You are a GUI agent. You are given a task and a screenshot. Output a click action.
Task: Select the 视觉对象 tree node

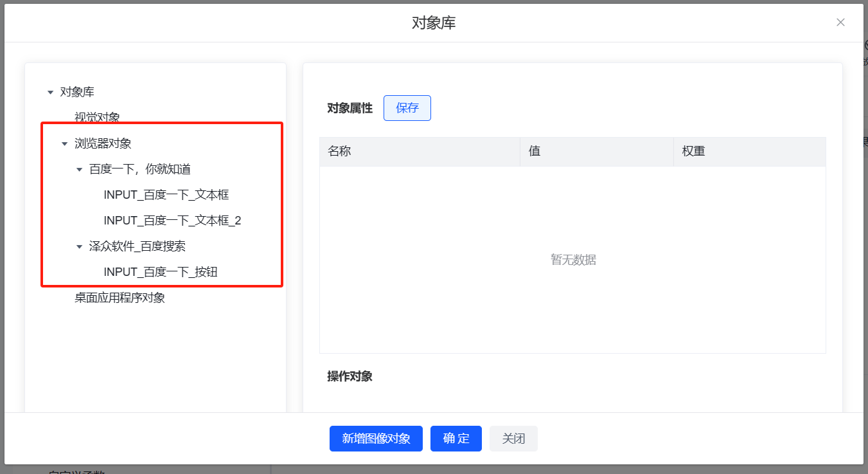point(97,118)
